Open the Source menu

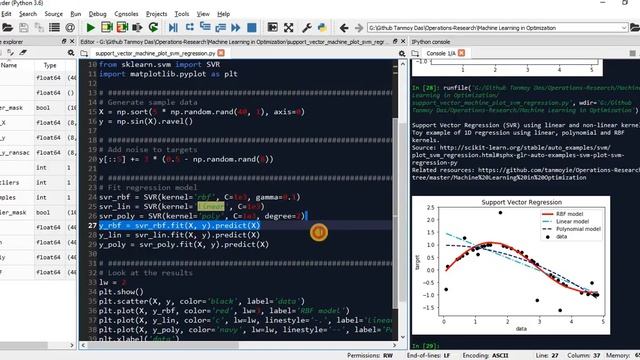53,14
